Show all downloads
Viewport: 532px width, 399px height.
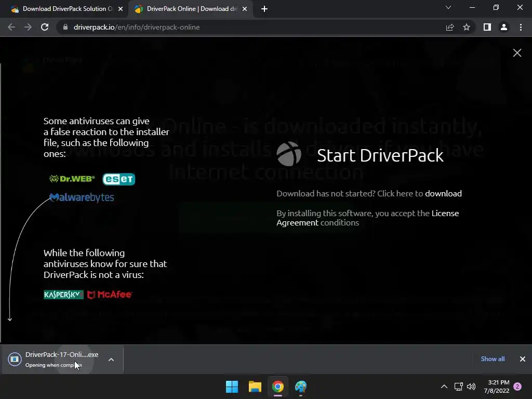(x=493, y=359)
